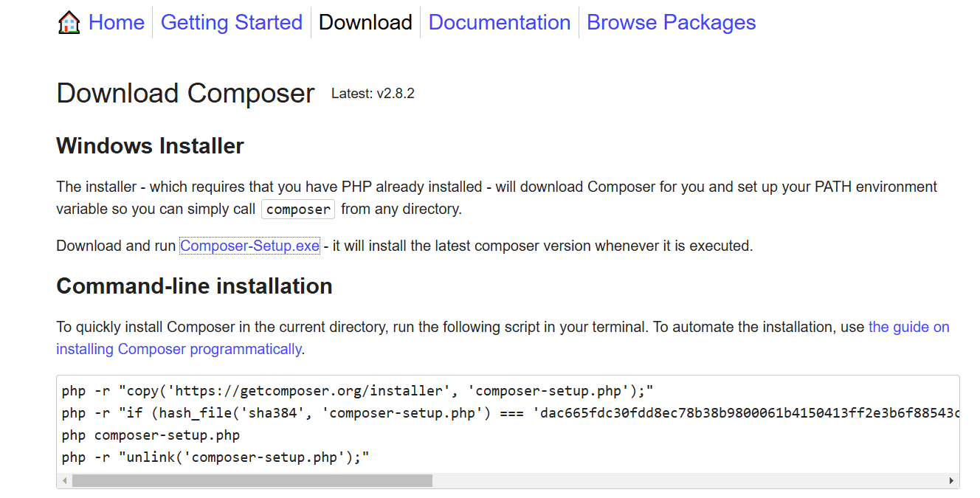Click the code box's left scroll arrow
This screenshot has width=980, height=498.
click(x=64, y=481)
